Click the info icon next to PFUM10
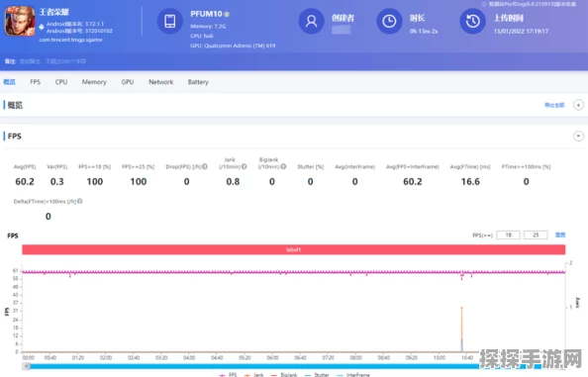Image resolution: width=588 pixels, height=377 pixels. (227, 14)
